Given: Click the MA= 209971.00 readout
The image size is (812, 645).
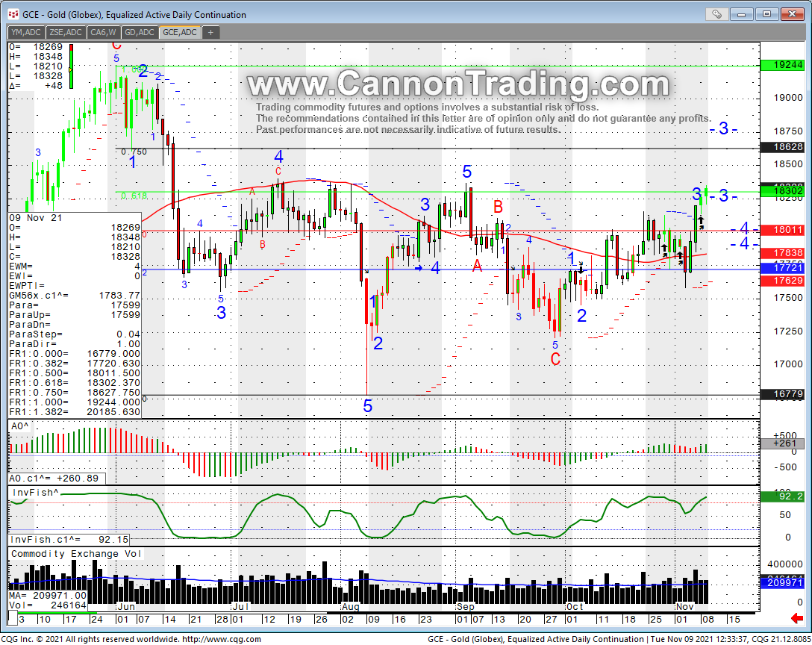Looking at the screenshot, I should (48, 596).
